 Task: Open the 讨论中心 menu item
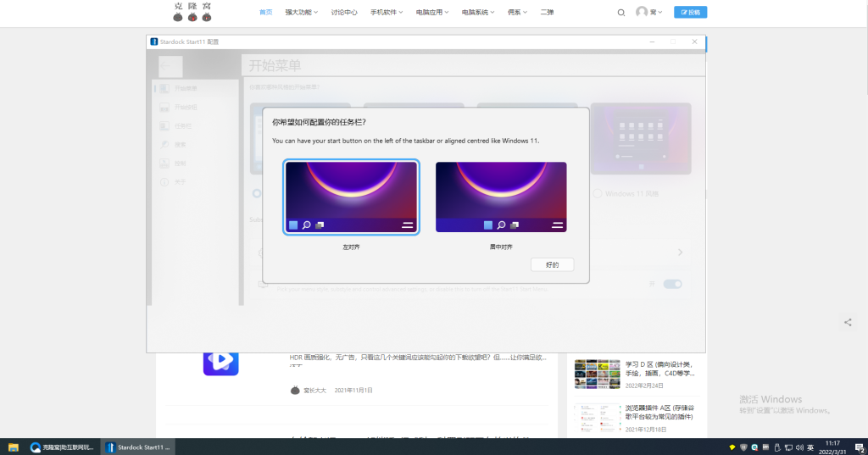(344, 12)
